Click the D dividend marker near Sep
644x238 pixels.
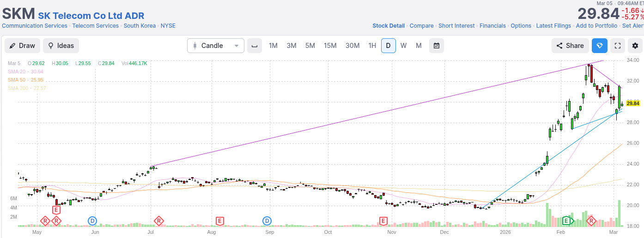point(267,221)
